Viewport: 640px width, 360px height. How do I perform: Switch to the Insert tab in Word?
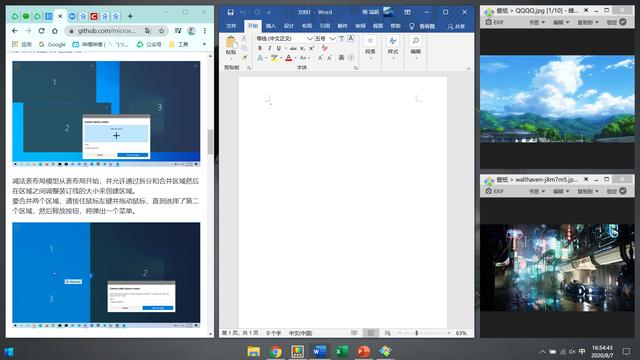pos(271,26)
